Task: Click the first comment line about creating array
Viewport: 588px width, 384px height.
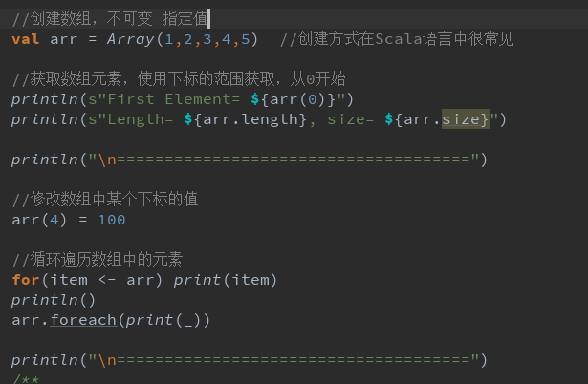Action: click(x=110, y=19)
